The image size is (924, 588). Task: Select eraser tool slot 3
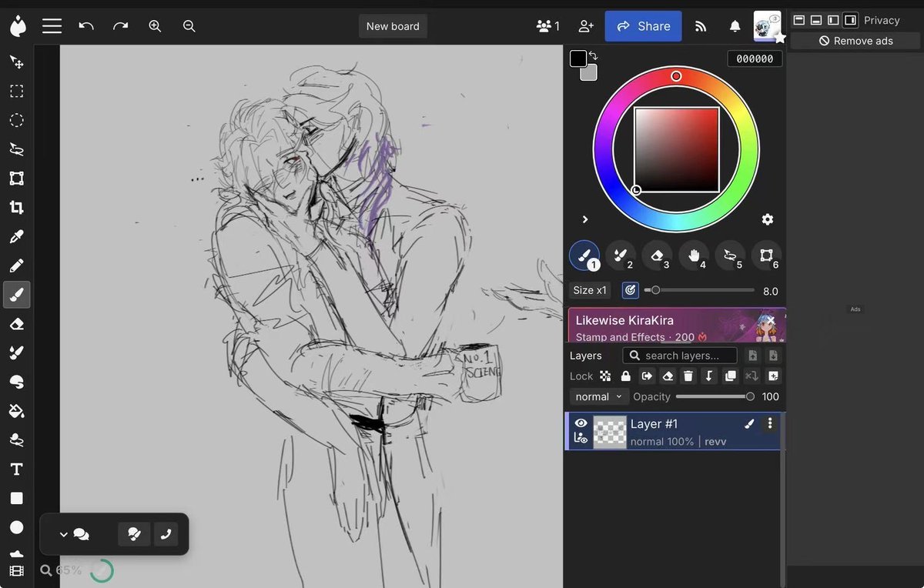click(657, 256)
